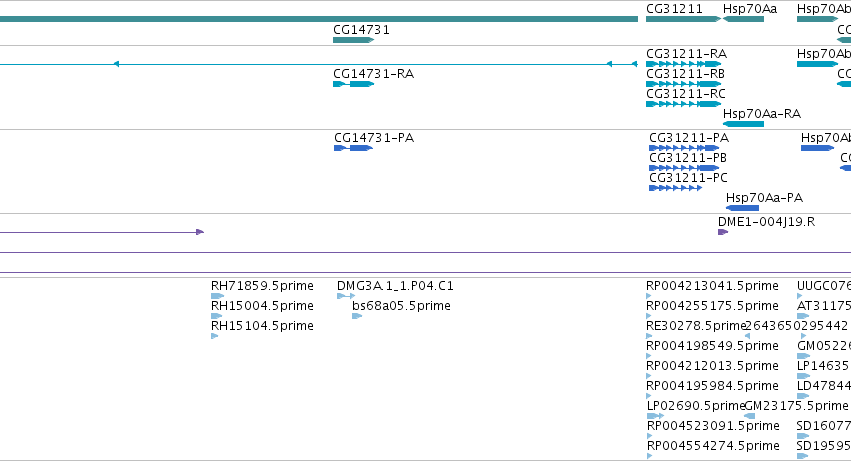Click the CG31211-PA protein glyph

click(x=684, y=148)
